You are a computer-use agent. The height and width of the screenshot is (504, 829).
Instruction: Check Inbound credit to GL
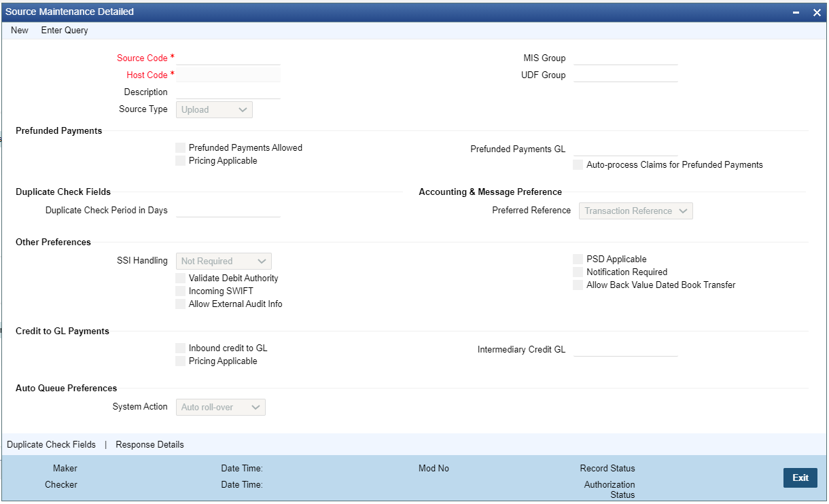coord(180,348)
